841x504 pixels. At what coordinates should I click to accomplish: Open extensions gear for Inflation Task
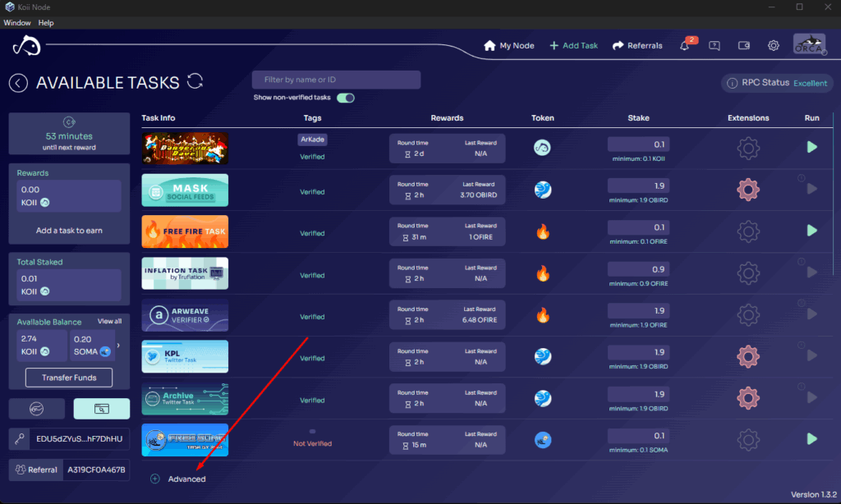click(748, 273)
